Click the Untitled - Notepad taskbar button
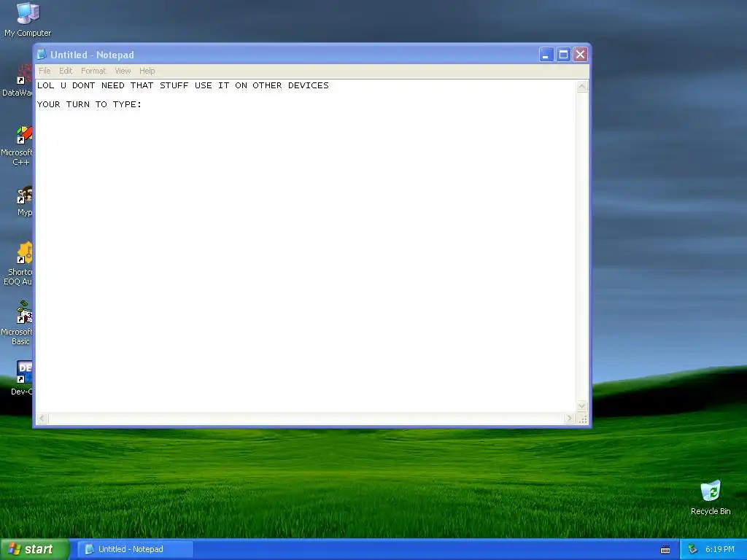The height and width of the screenshot is (560, 747). coord(135,549)
